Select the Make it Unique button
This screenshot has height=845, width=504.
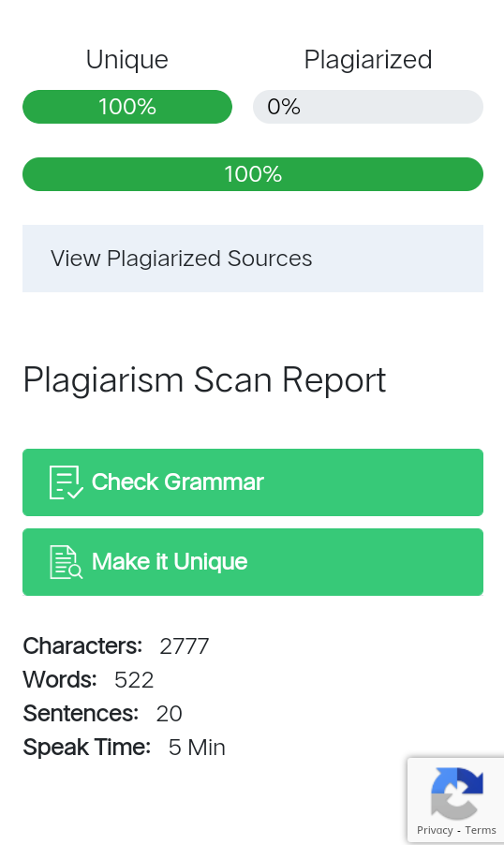tap(253, 562)
